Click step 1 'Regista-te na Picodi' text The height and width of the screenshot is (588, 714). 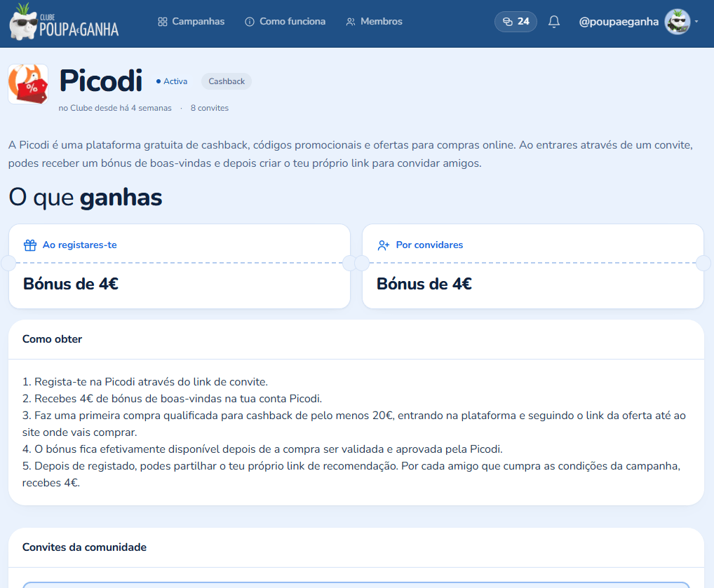(145, 382)
